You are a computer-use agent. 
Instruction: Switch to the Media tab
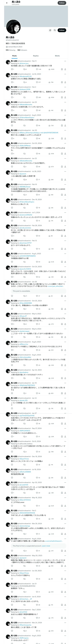(x=57, y=56)
